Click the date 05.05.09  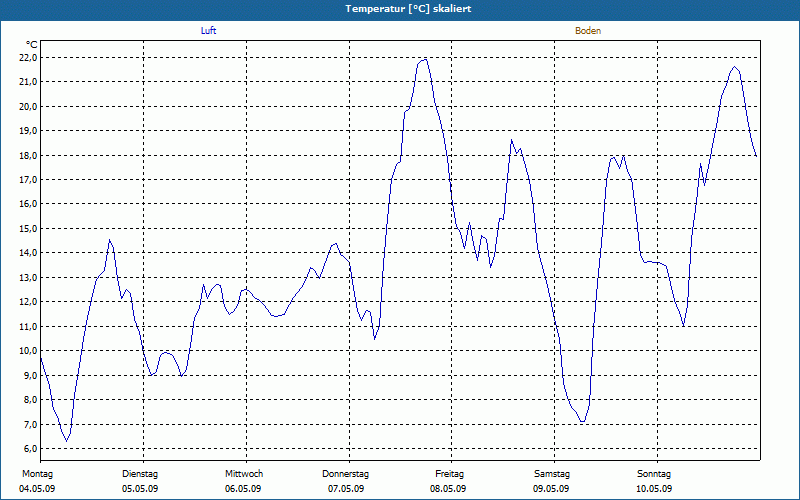[140, 489]
